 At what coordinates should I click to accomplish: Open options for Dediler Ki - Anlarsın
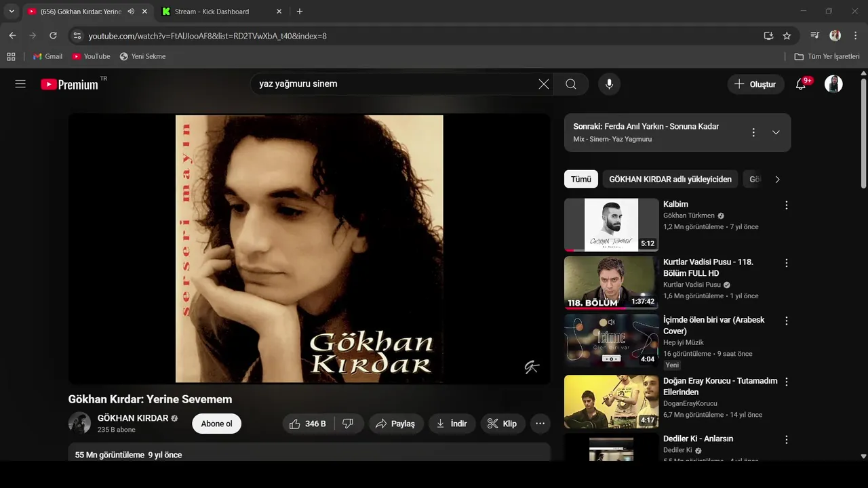(787, 439)
